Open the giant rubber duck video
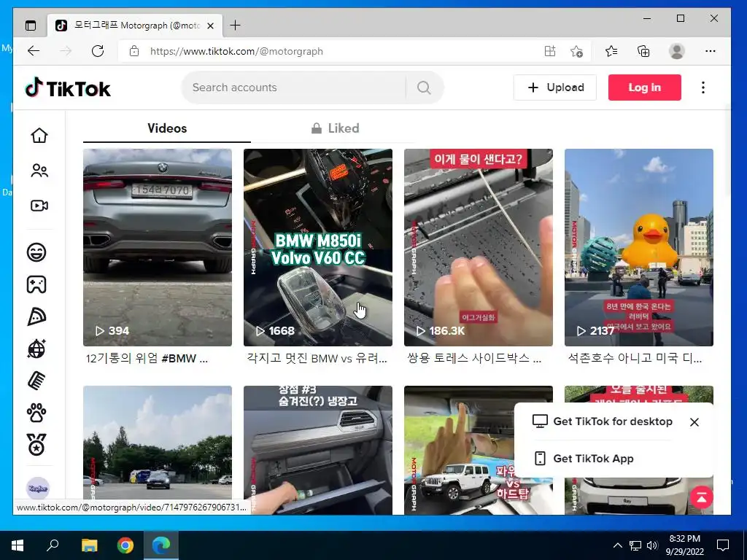 639,247
